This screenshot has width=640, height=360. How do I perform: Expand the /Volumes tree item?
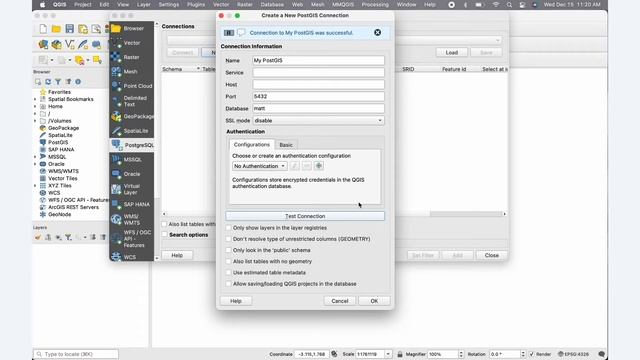[35, 121]
